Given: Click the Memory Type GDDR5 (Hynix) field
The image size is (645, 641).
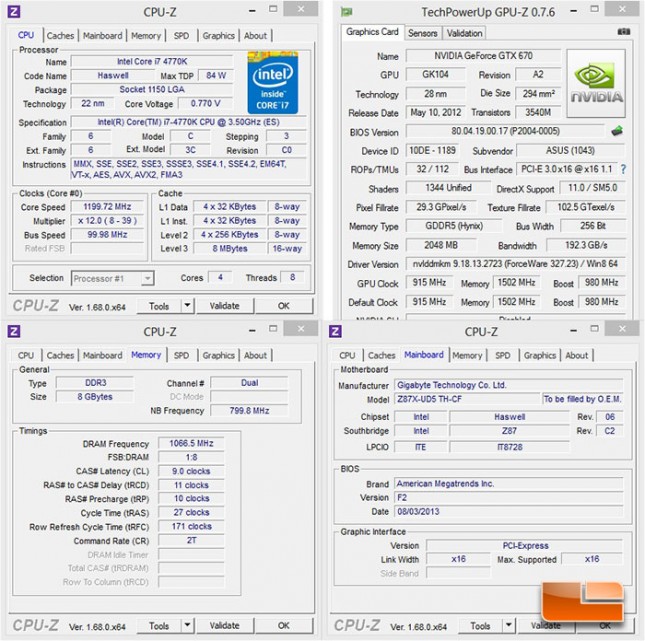Looking at the screenshot, I should [454, 226].
